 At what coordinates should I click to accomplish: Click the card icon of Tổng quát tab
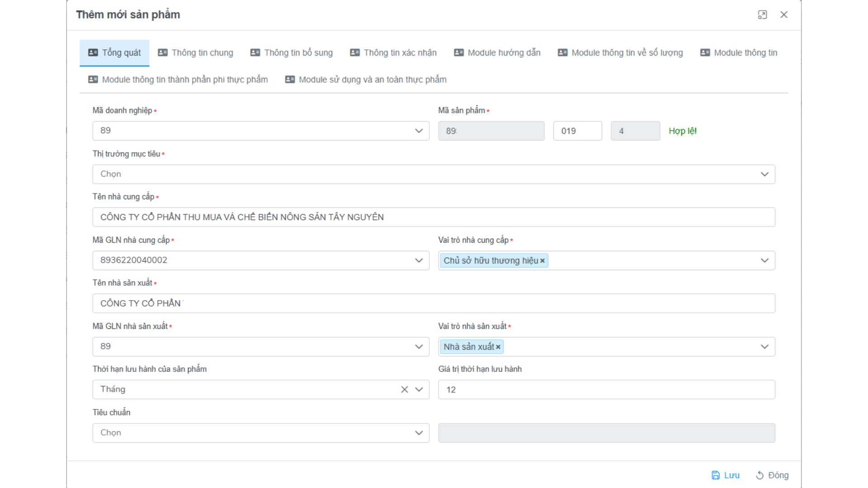coord(93,52)
